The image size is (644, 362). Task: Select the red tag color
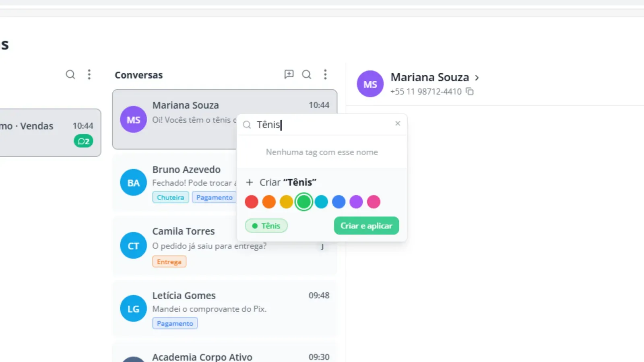click(x=252, y=202)
